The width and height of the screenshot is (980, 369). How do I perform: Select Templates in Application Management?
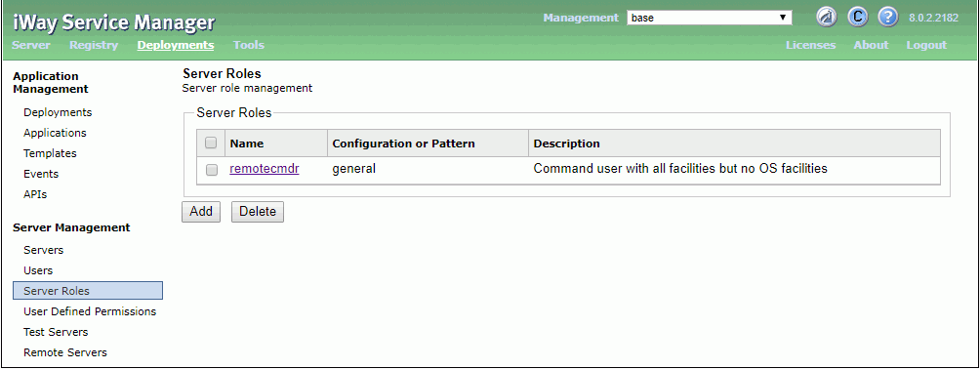50,153
